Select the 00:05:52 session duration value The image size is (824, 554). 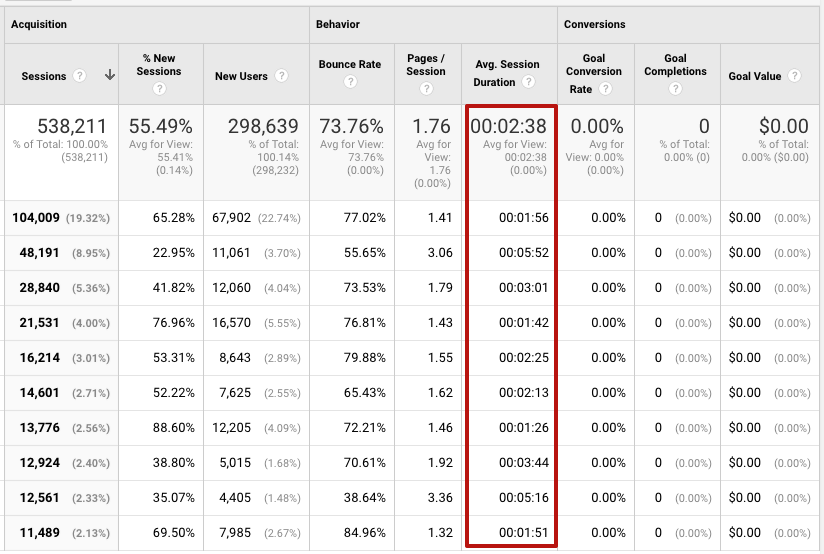tap(523, 253)
